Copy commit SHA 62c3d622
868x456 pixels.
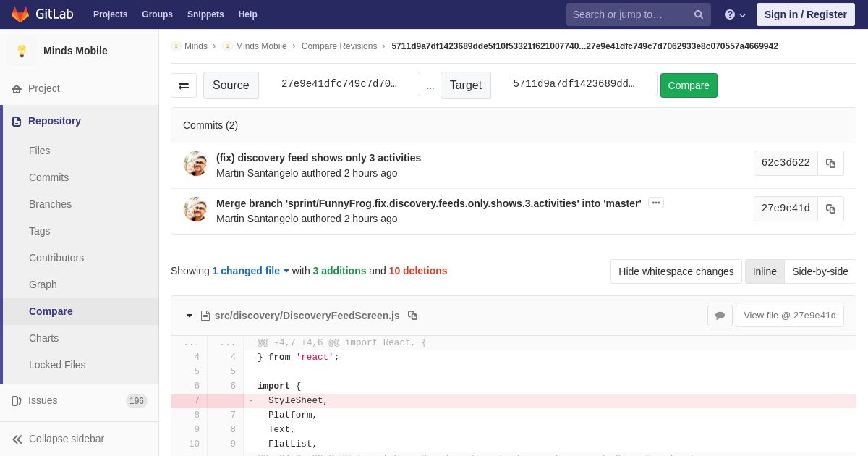830,164
